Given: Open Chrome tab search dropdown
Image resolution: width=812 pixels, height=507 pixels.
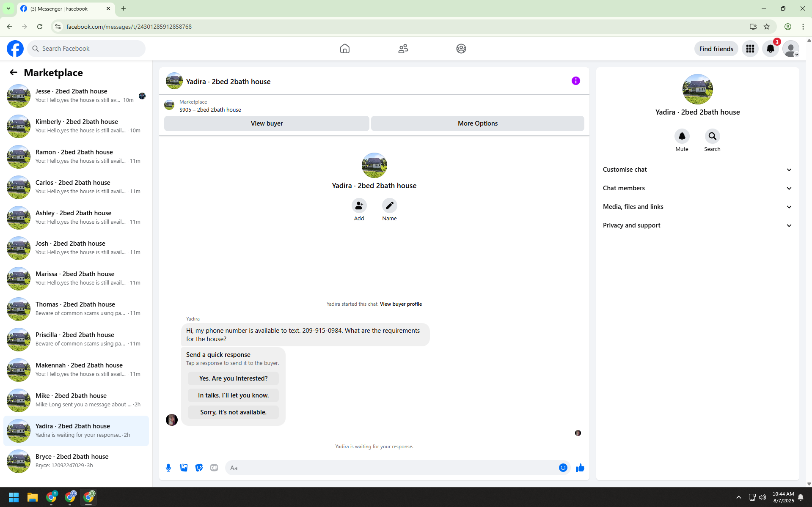Looking at the screenshot, I should click(8, 8).
